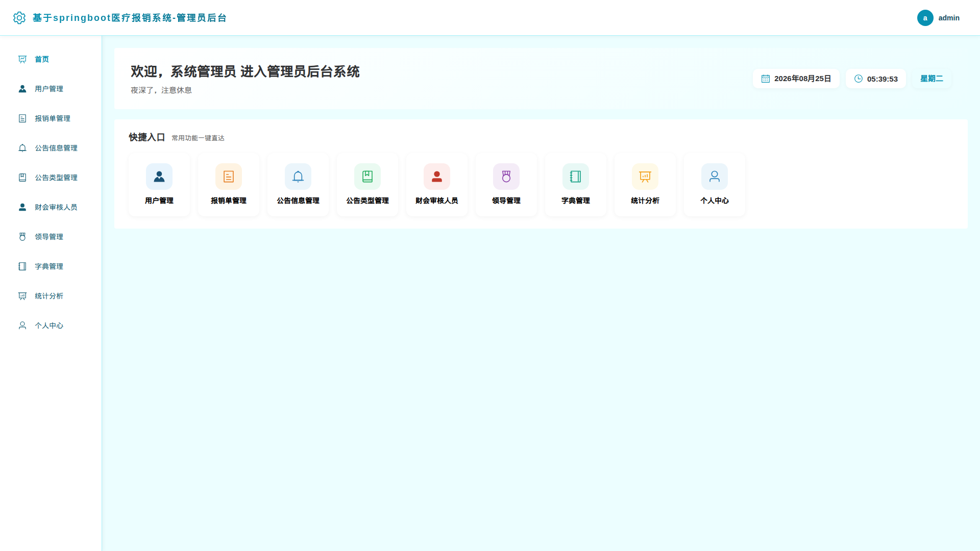Screen dimensions: 980x551
Task: Click the header title 基于springboot医疗报销系统-管理员后台
Action: (130, 18)
